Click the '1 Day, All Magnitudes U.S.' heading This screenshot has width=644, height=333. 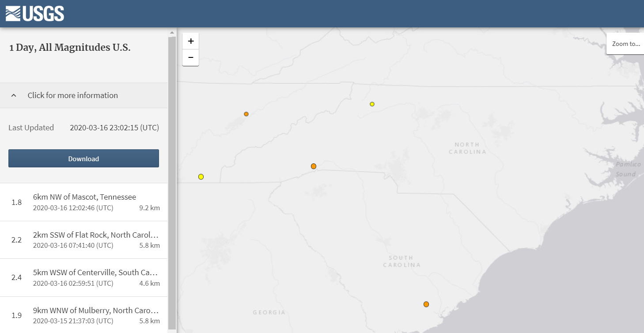click(x=70, y=48)
